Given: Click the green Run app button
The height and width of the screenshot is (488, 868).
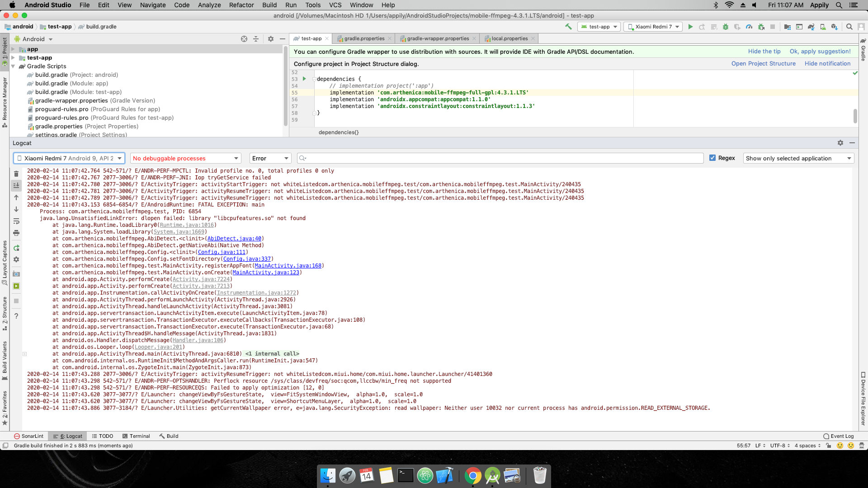Looking at the screenshot, I should (690, 27).
